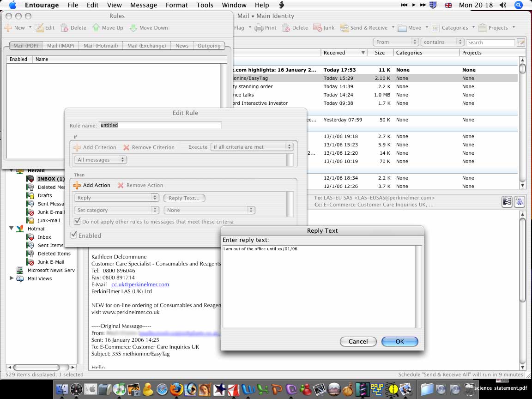Click Remove Criterion red X
532x399 pixels.
[126, 147]
